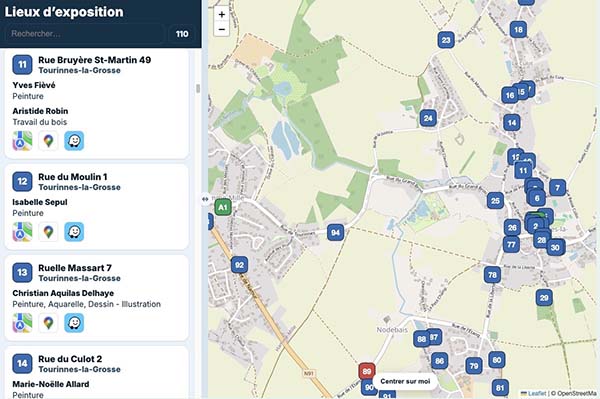Select the green A1 marker
Image resolution: width=600 pixels, height=399 pixels.
pyautogui.click(x=223, y=207)
